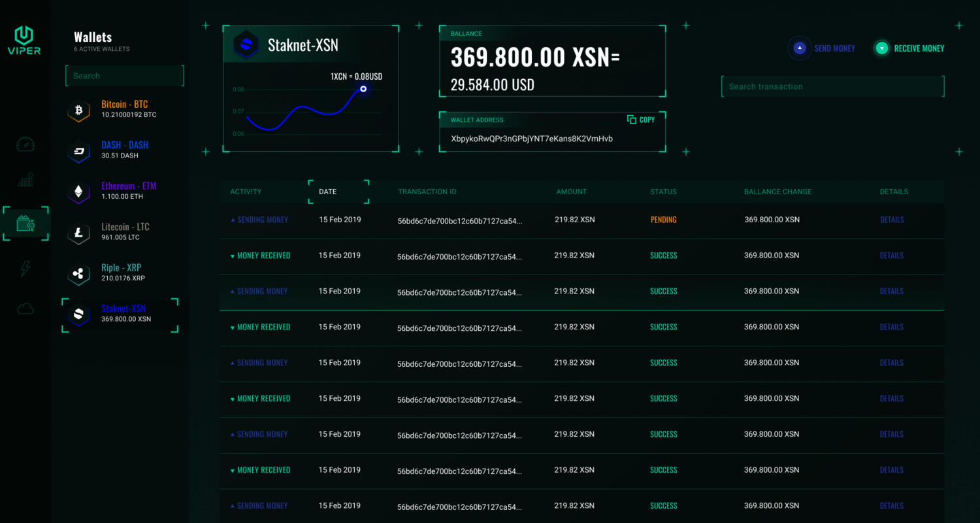The width and height of the screenshot is (980, 523).
Task: Open DETAILS of the PENDING transaction
Action: pyautogui.click(x=892, y=220)
